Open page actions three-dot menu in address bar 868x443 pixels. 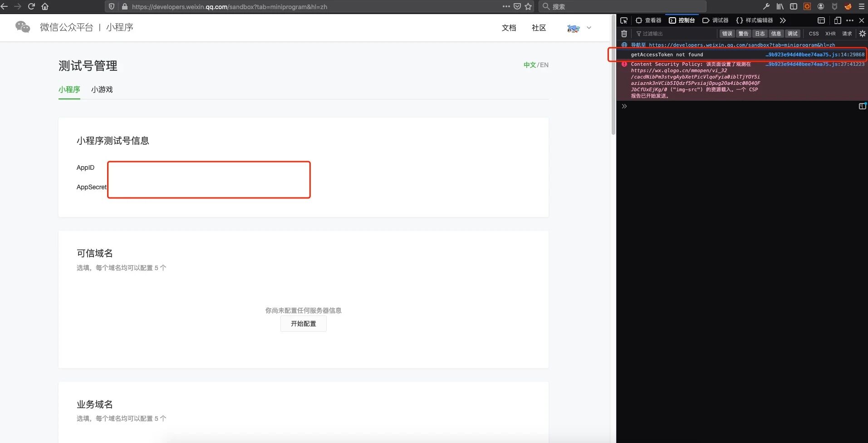[506, 6]
